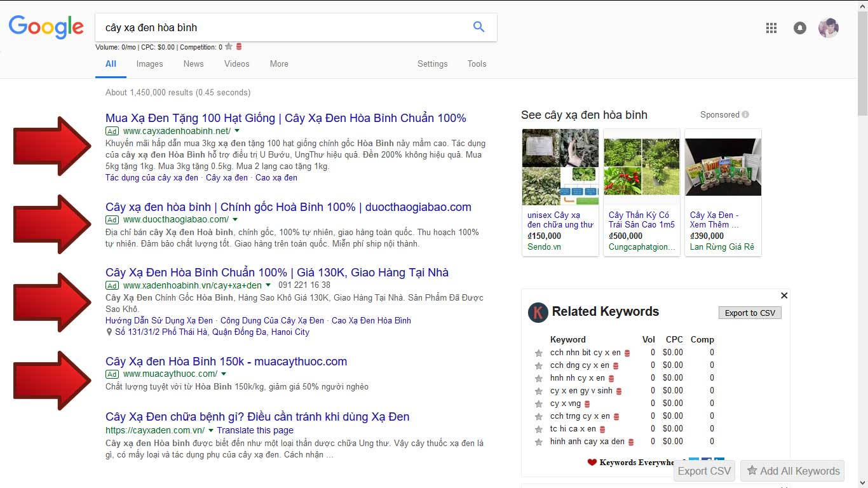Switch to the News tab
Viewport: 868px width, 488px height.
(193, 64)
